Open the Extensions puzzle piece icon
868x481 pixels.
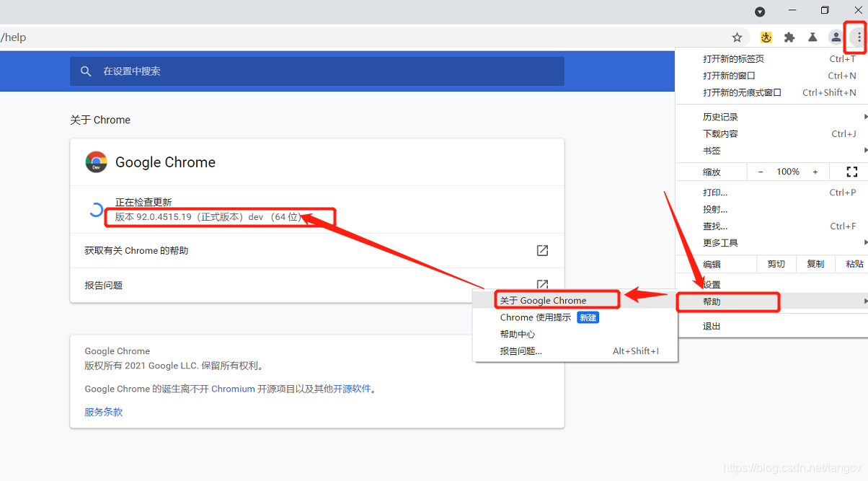pos(789,37)
